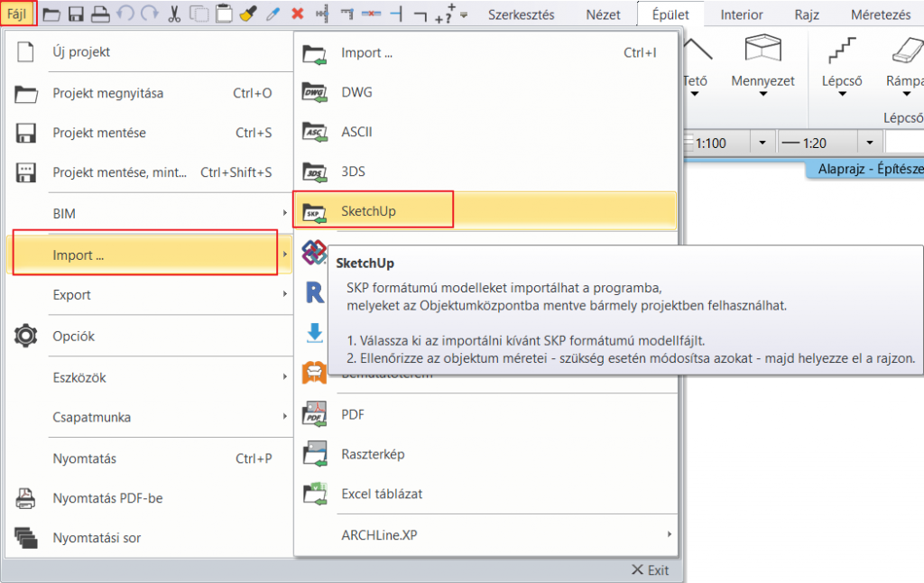This screenshot has width=924, height=583.
Task: Expand the Eszközök submenu
Action: pyautogui.click(x=284, y=376)
